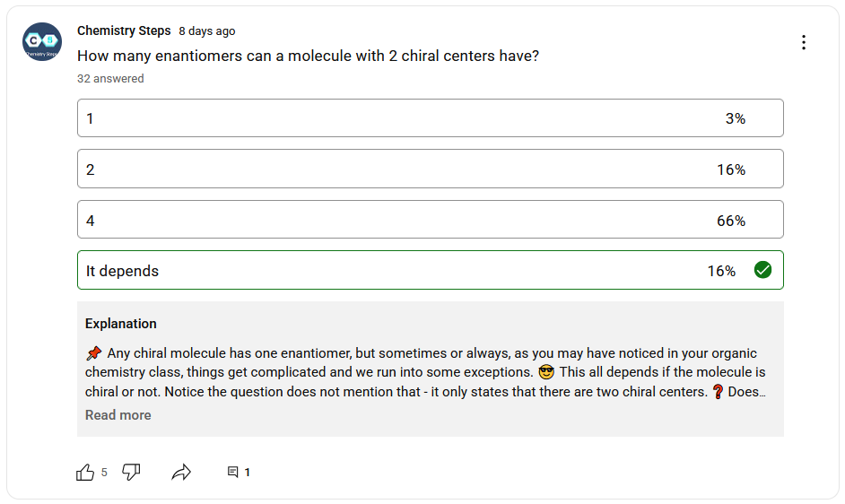Click the thumbs-down dislike icon
This screenshot has width=845, height=504.
tap(131, 473)
